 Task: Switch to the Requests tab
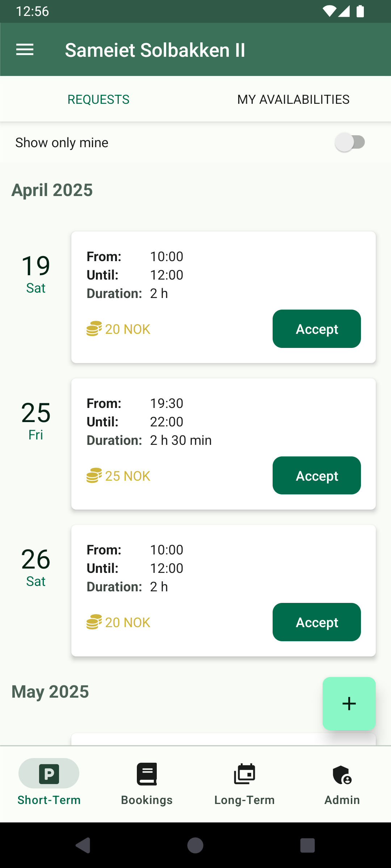coord(98,99)
